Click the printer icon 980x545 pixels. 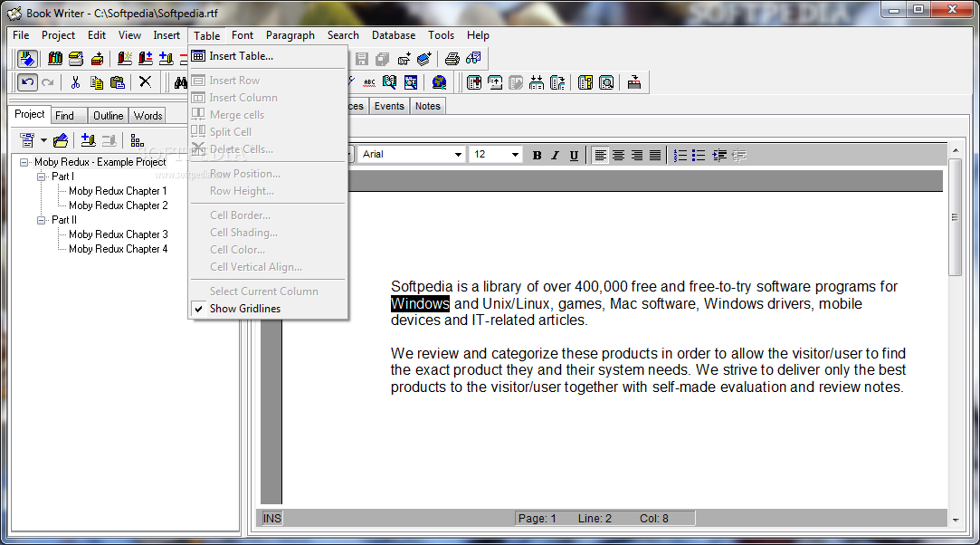click(452, 59)
